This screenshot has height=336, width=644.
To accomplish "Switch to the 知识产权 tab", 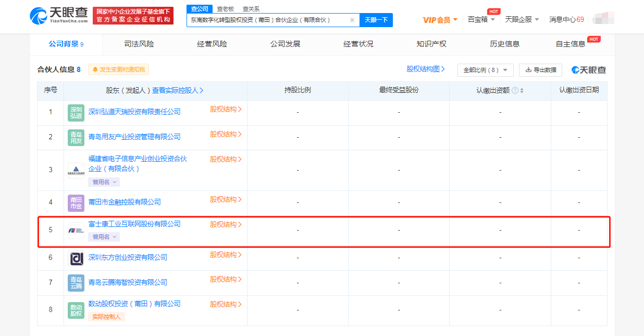I will [x=431, y=44].
